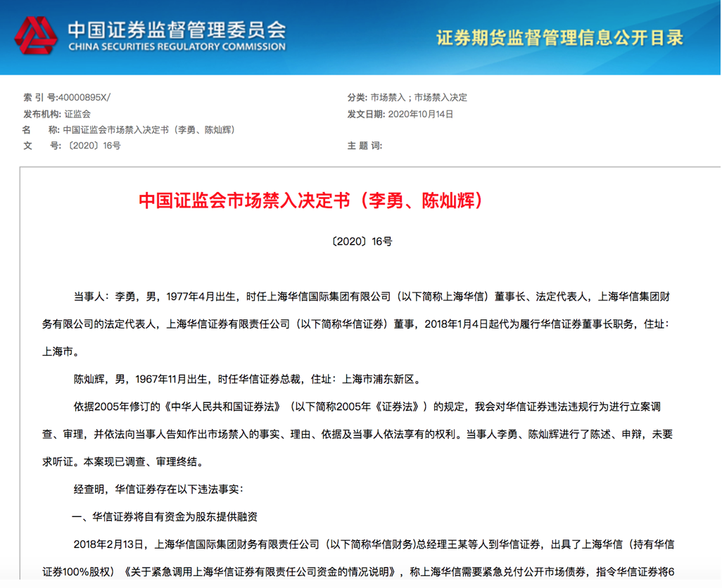Click the centered 〔2020〕16号 under the title
Screen dimensions: 722x588
coord(362,241)
